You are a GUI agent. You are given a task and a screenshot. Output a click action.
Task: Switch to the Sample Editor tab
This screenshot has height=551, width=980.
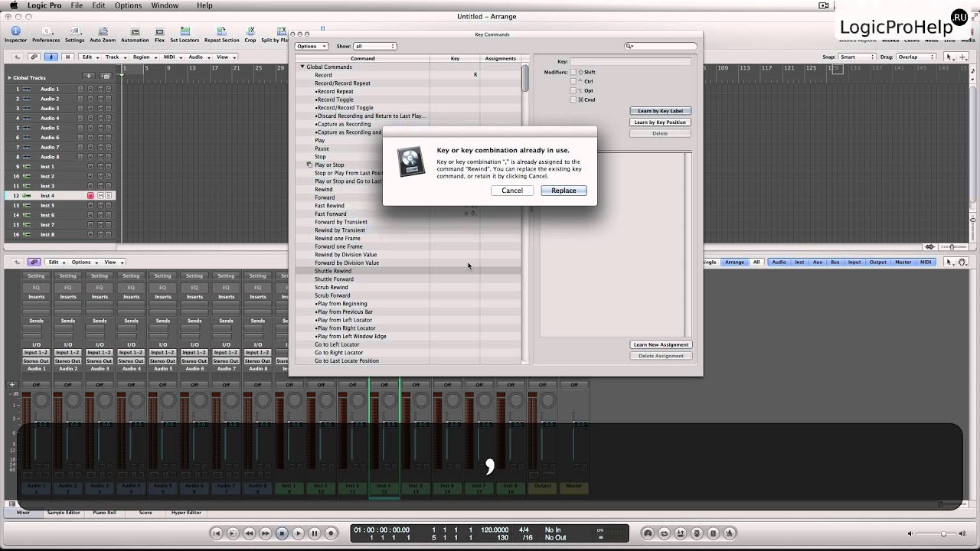coord(64,513)
